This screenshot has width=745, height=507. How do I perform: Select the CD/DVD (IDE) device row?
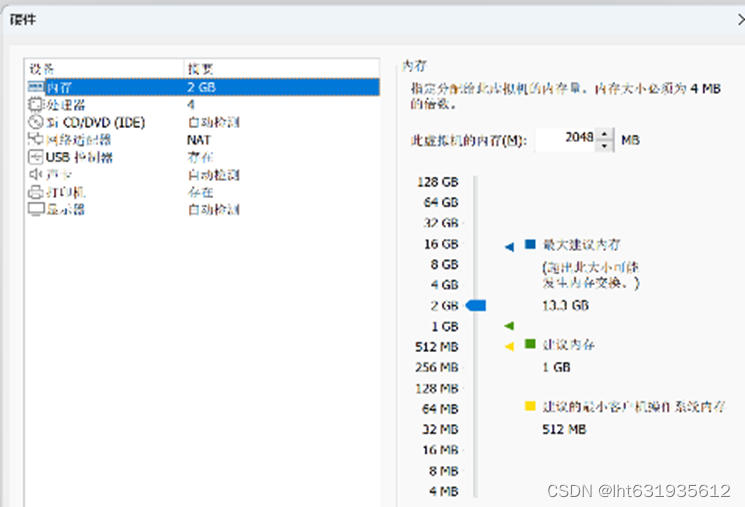pyautogui.click(x=203, y=122)
